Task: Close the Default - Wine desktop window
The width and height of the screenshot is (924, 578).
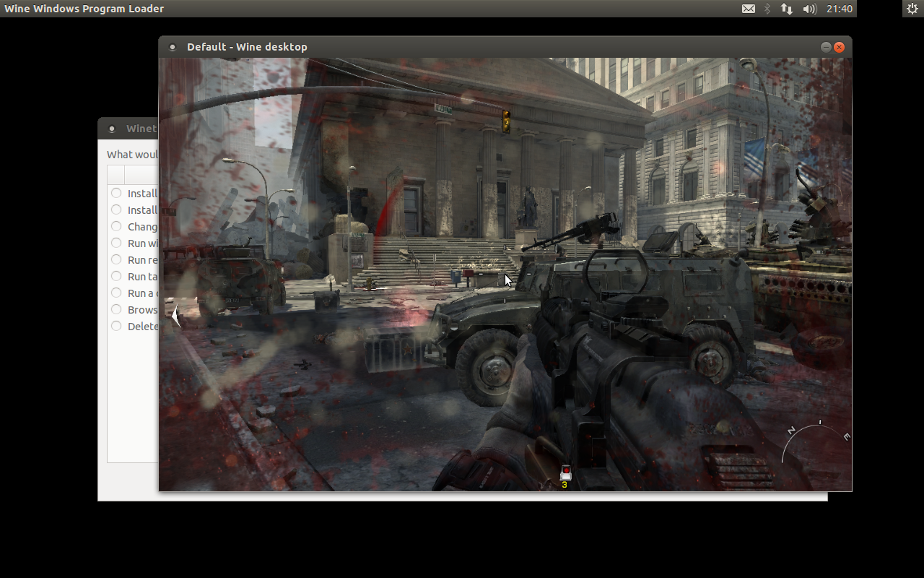Action: pyautogui.click(x=839, y=47)
